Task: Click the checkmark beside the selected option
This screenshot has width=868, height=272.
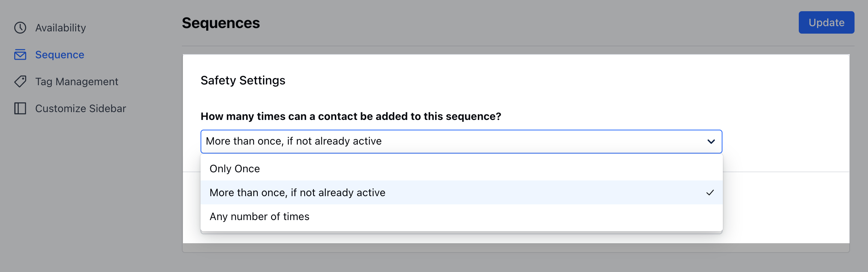Action: click(710, 192)
